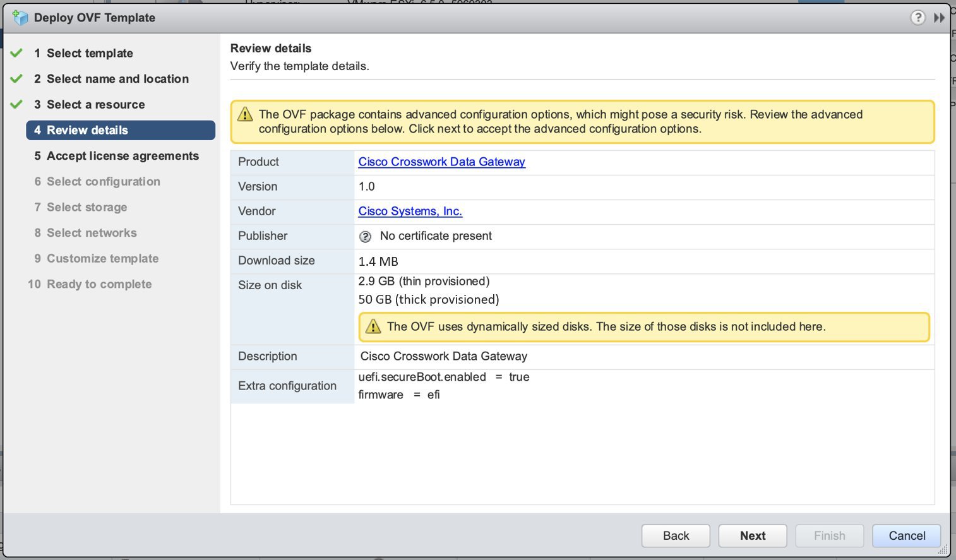Click the warning icon about dynamically sized disks
The image size is (956, 560).
point(373,326)
